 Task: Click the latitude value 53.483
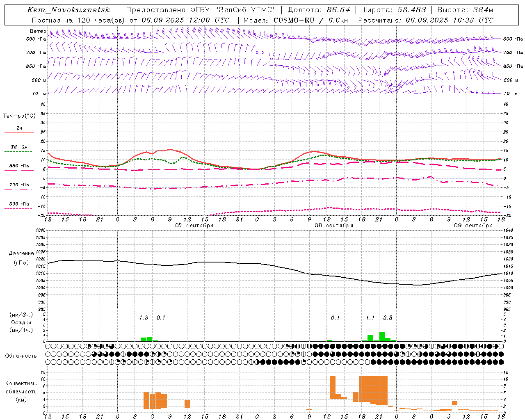pos(411,10)
